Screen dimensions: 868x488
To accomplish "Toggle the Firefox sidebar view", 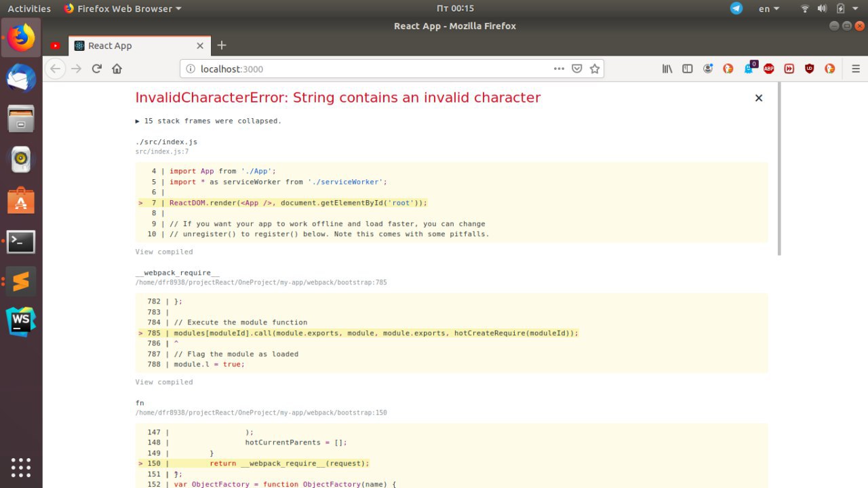I will (x=688, y=69).
